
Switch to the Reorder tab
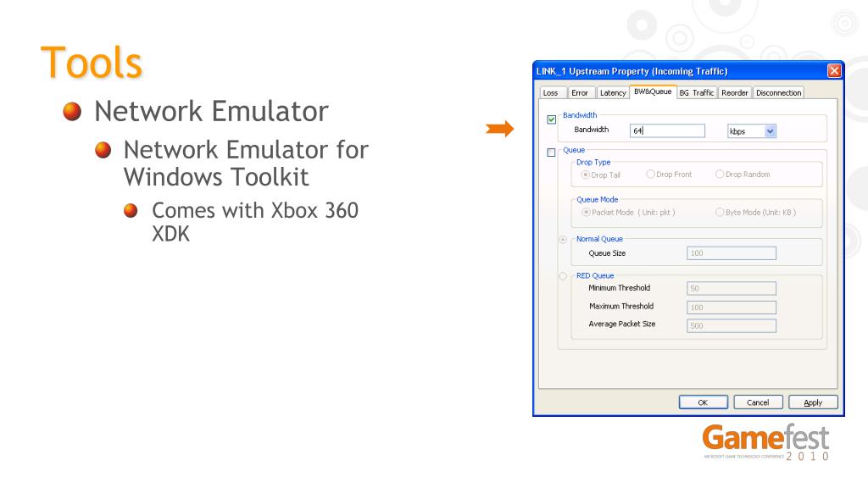(x=735, y=93)
